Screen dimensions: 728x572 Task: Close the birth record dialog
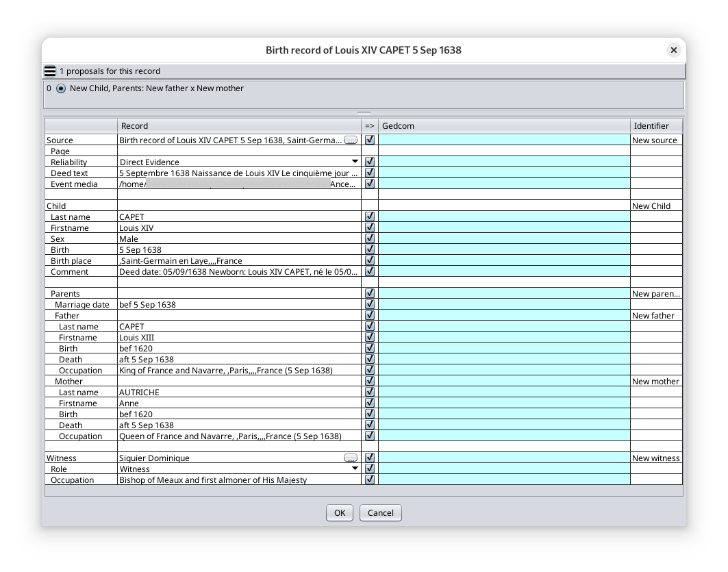(674, 50)
